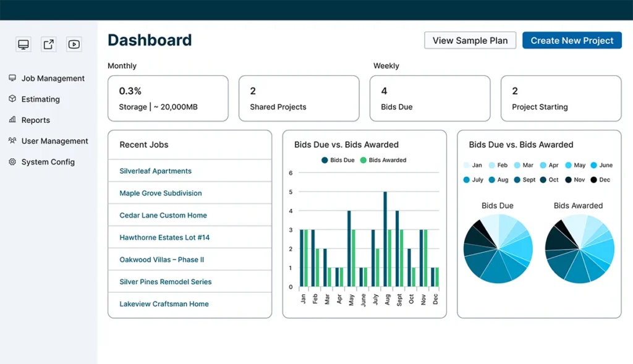Click the video play icon in the sidebar

(74, 44)
